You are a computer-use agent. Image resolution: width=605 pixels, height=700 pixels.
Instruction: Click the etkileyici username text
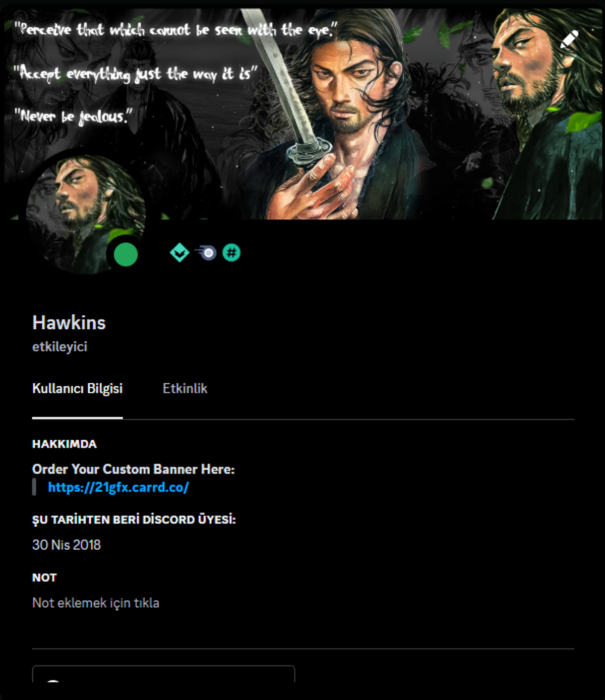click(x=59, y=347)
